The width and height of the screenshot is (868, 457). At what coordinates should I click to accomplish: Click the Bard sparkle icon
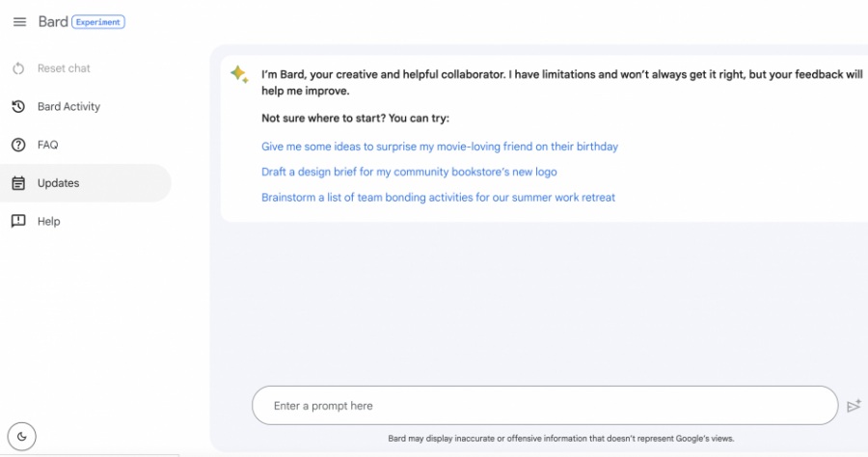(x=240, y=74)
